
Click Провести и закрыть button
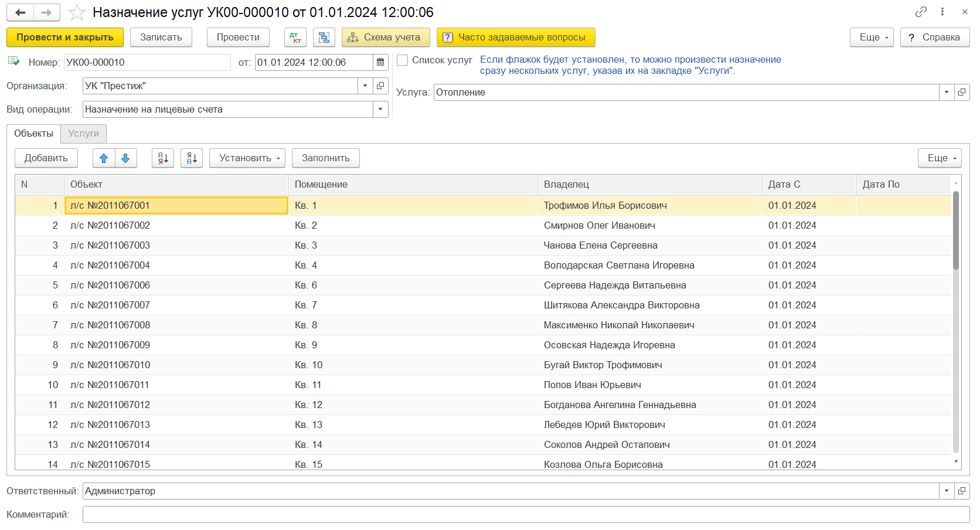[x=65, y=38]
